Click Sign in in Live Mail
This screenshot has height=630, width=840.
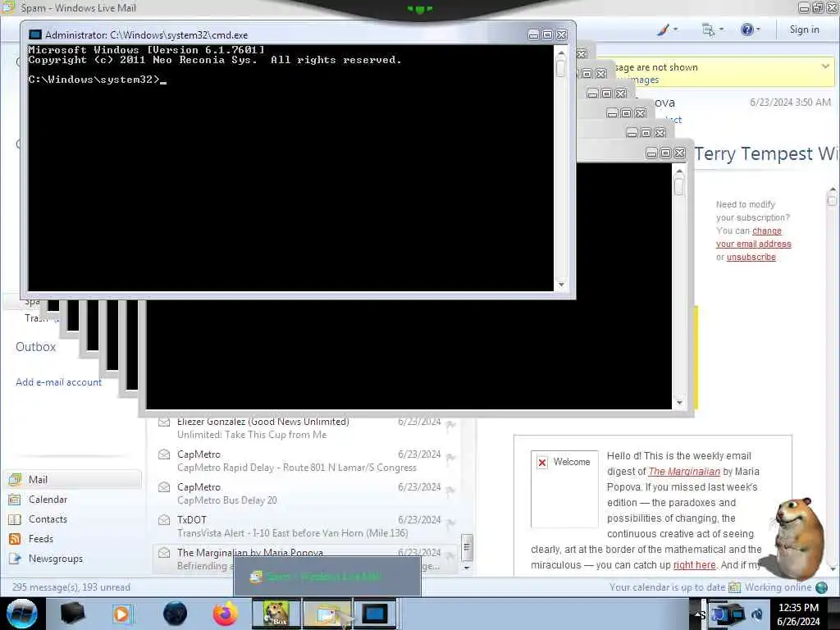point(804,30)
